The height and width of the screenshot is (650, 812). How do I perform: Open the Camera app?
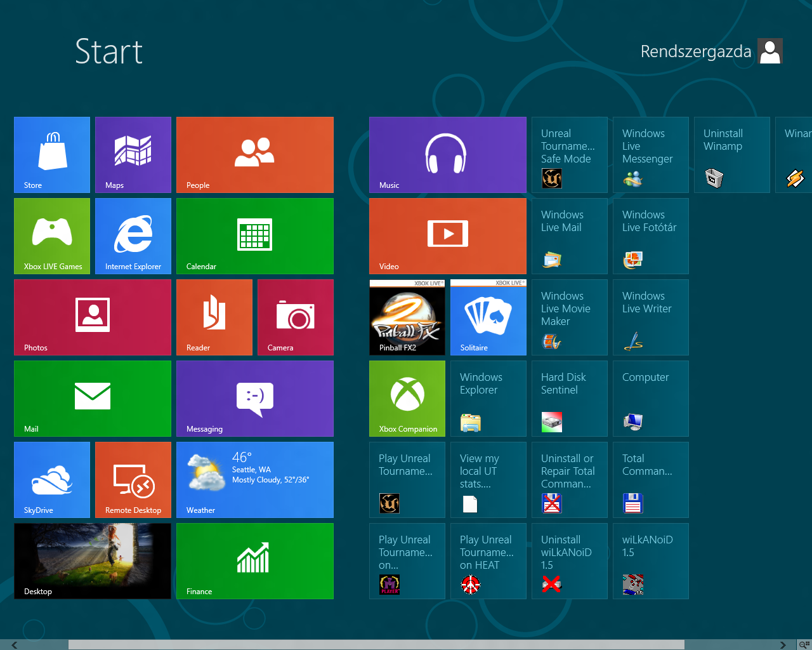(295, 317)
